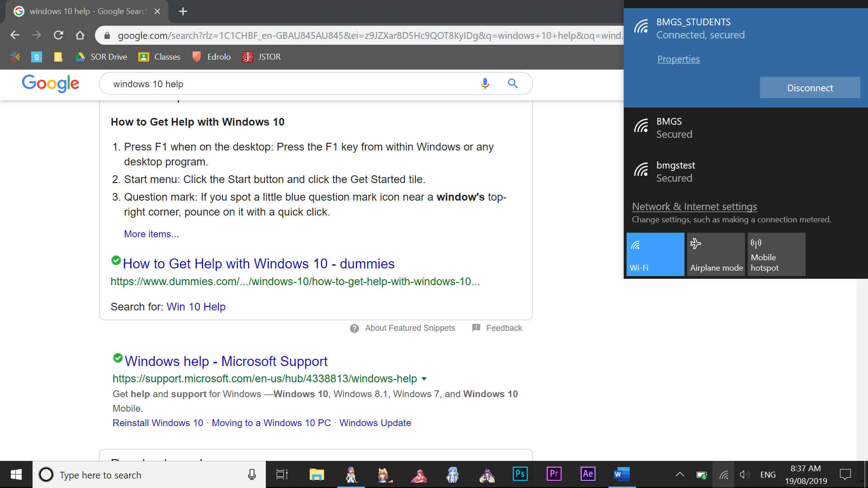Viewport: 868px width, 488px height.
Task: Click the battery tray icon
Action: coord(702,474)
